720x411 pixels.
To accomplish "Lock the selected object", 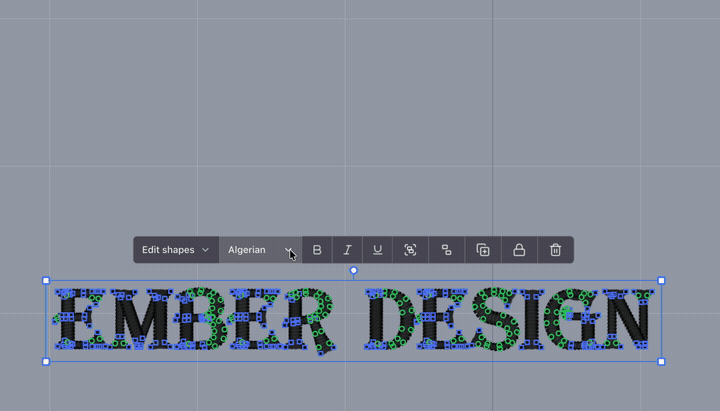I will coord(519,250).
